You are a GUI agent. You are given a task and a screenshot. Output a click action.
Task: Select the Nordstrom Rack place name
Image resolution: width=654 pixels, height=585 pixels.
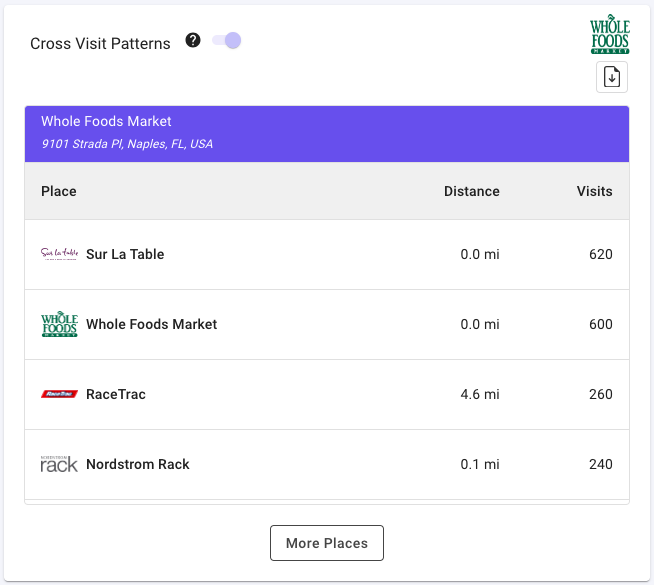point(137,464)
